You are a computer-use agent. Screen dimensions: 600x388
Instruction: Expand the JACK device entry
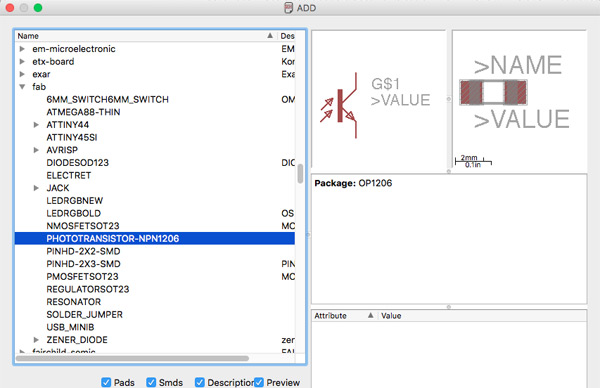coord(36,188)
